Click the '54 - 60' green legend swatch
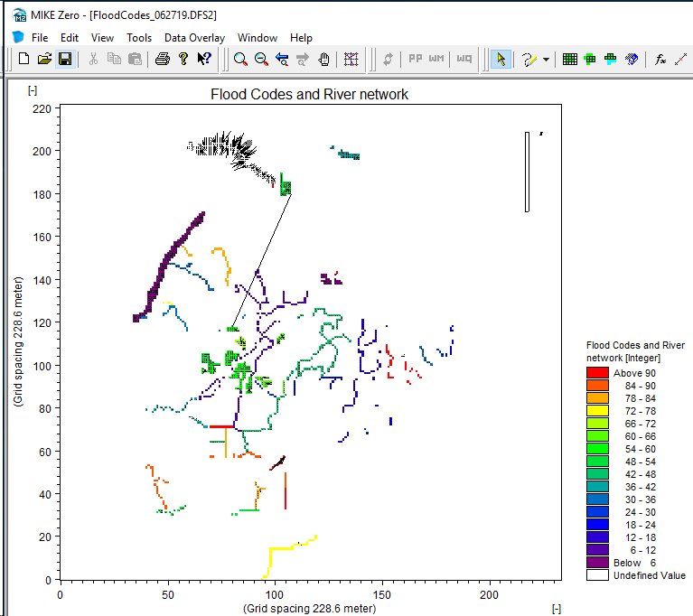 coord(597,449)
